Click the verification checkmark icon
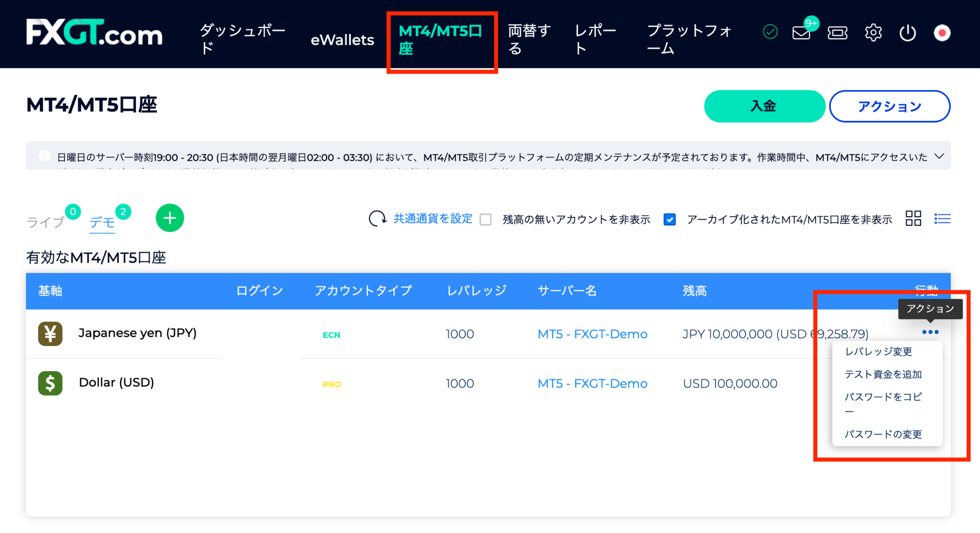The width and height of the screenshot is (980, 533). point(770,33)
